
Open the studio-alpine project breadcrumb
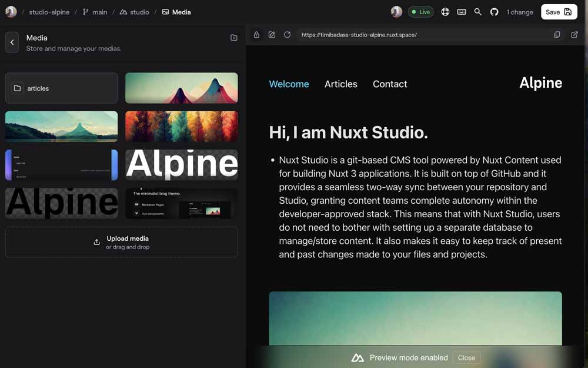click(49, 12)
